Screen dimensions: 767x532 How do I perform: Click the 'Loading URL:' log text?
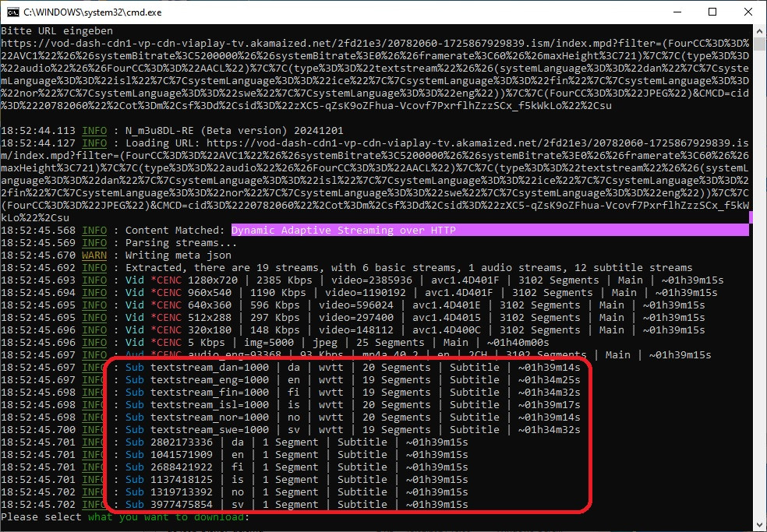point(162,143)
